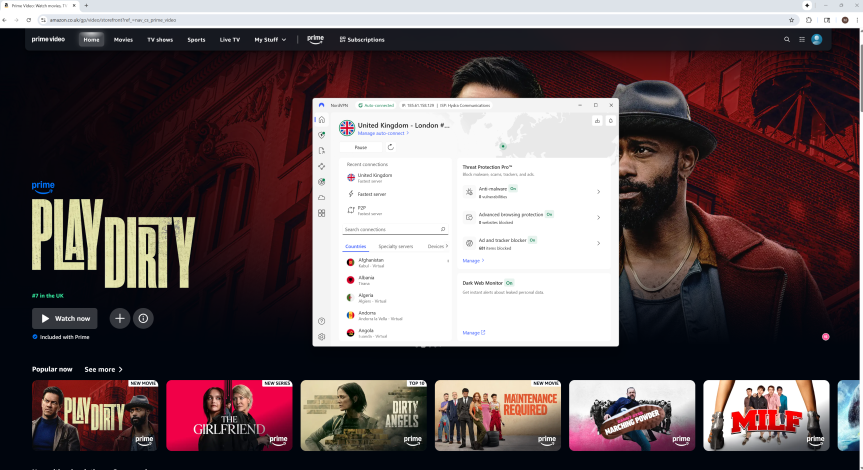Go to Prime Video Home tab
Image resolution: width=863 pixels, height=470 pixels.
(x=91, y=40)
